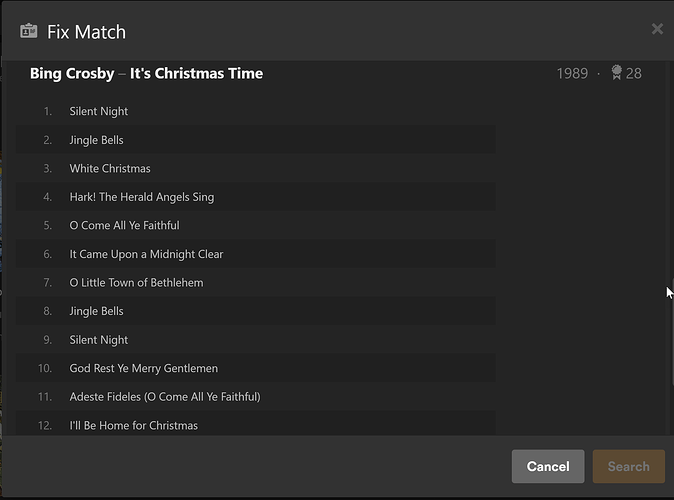The width and height of the screenshot is (674, 500).
Task: Select the It's Christmas Time album title
Action: click(196, 73)
